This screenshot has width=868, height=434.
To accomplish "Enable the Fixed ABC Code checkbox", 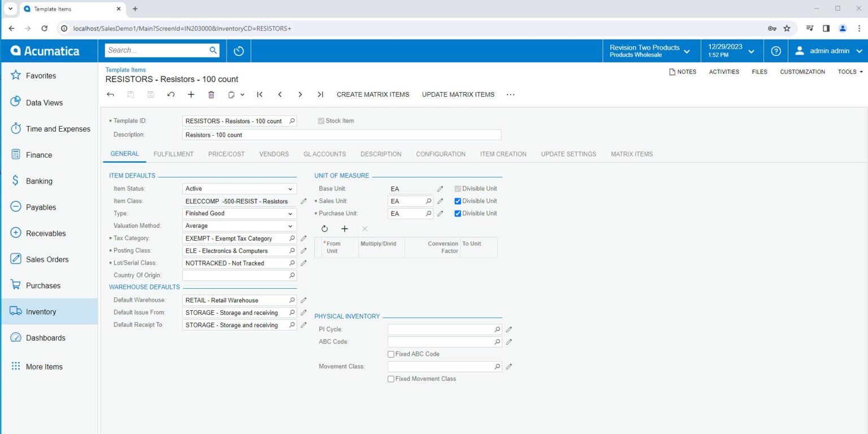I will point(391,354).
